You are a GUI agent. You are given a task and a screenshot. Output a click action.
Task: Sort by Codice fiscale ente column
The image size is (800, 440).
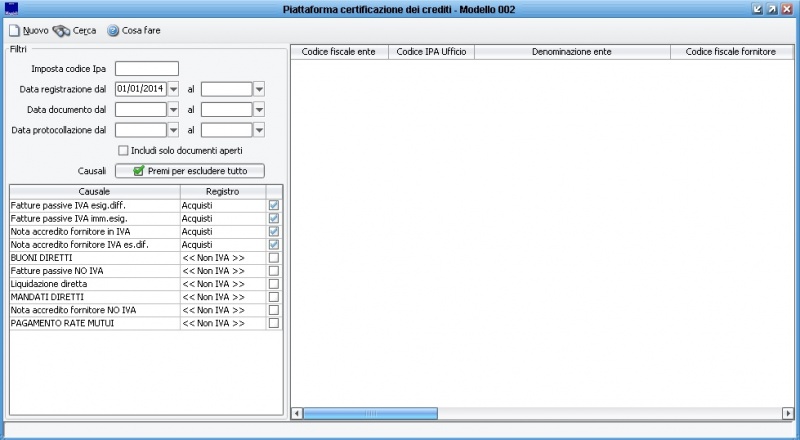click(x=339, y=52)
